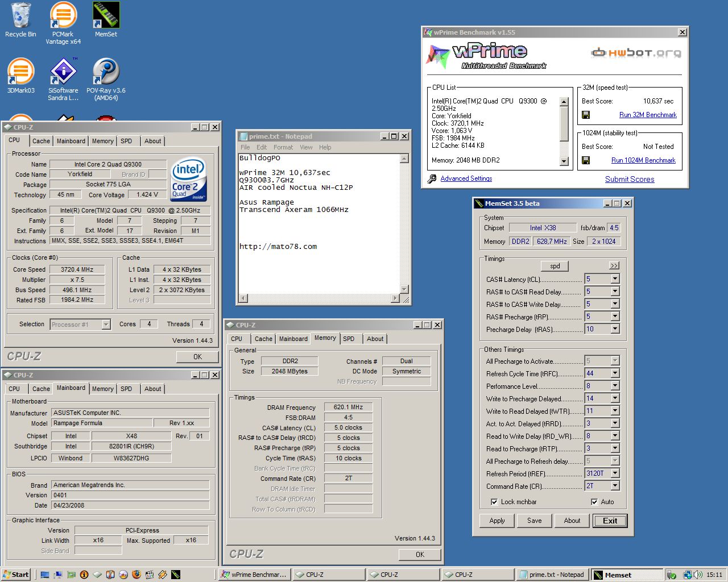Open the Precharge Delay (tRAS) dropdown
The image size is (728, 582).
coord(615,329)
